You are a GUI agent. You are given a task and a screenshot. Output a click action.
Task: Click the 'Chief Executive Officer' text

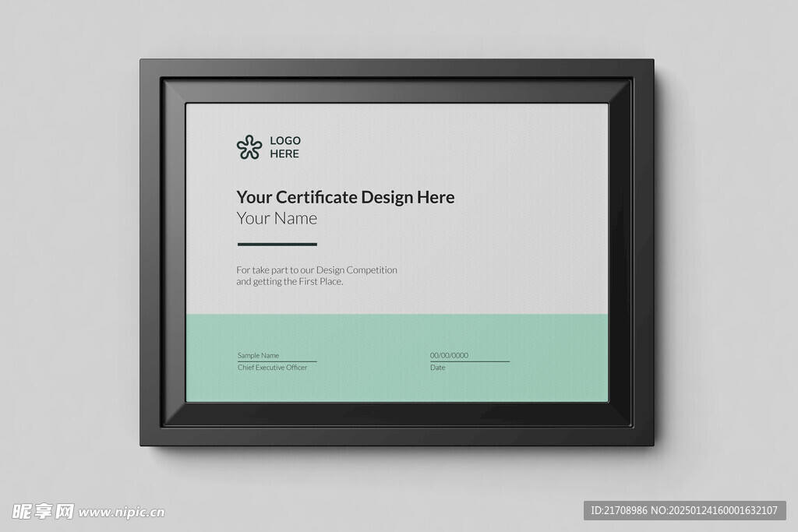(272, 367)
